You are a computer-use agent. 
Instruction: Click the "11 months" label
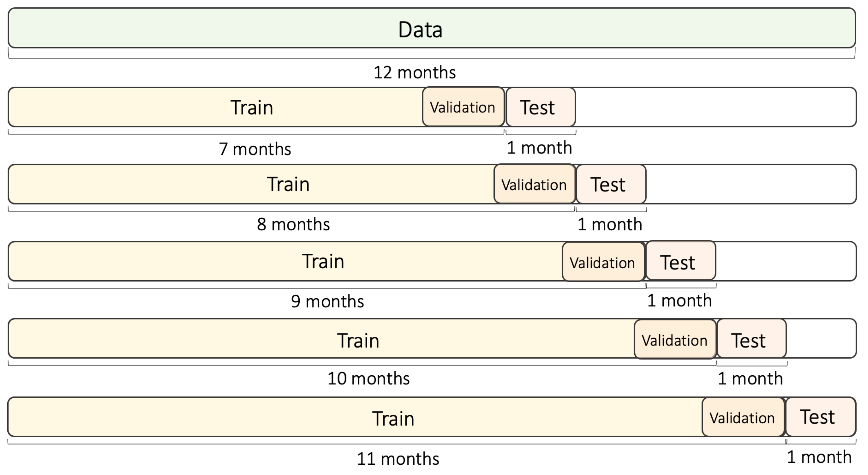pyautogui.click(x=398, y=459)
